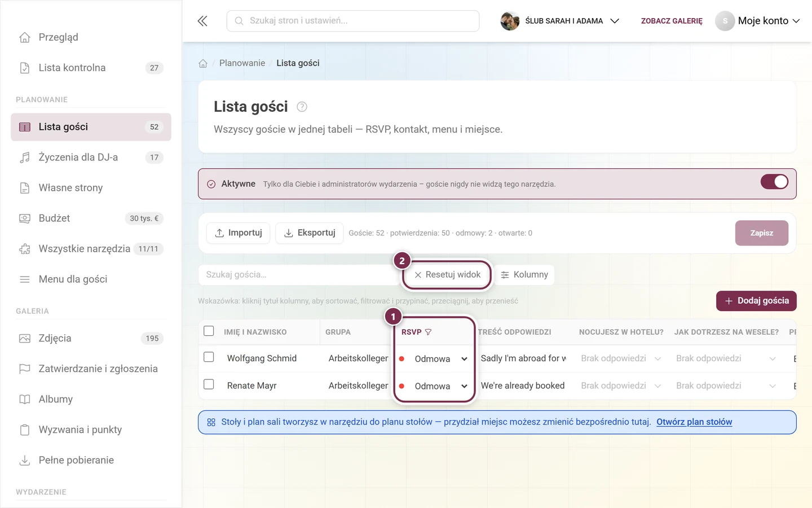Collapse sidebar with double chevron icon
Screen dimensions: 812x508
[202, 21]
